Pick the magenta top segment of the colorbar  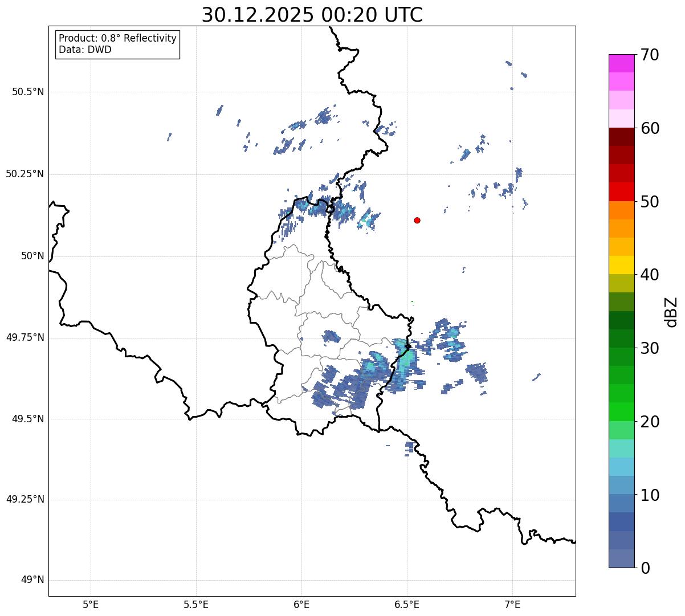click(x=621, y=63)
